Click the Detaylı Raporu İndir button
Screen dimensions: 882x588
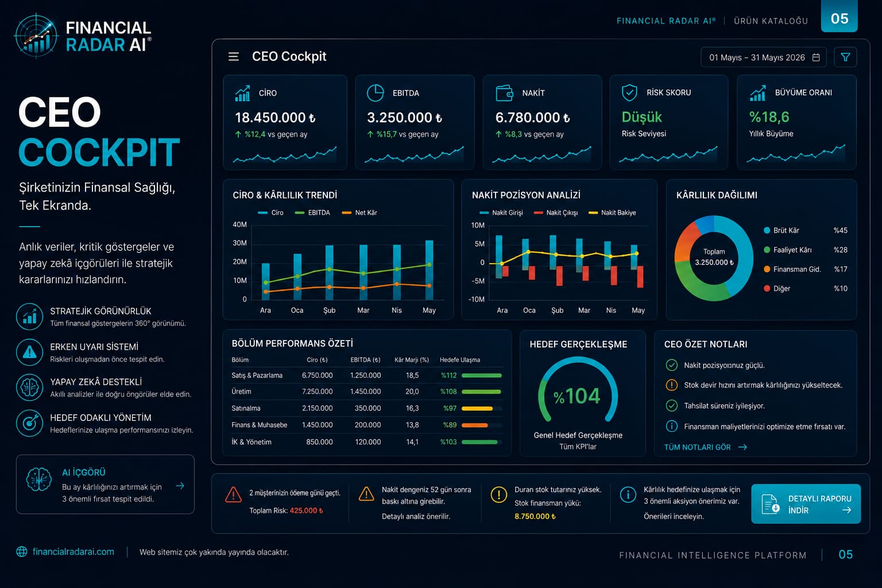point(806,504)
